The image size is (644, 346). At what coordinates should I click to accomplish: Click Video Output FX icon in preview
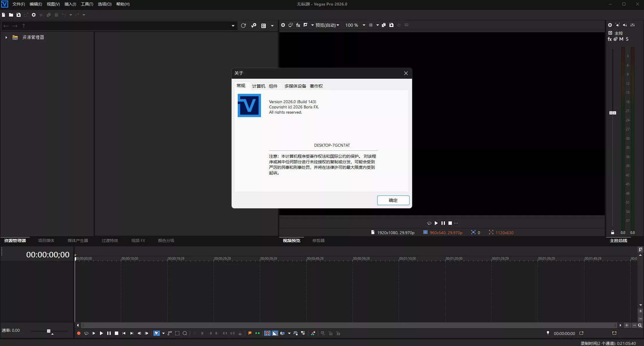click(298, 25)
